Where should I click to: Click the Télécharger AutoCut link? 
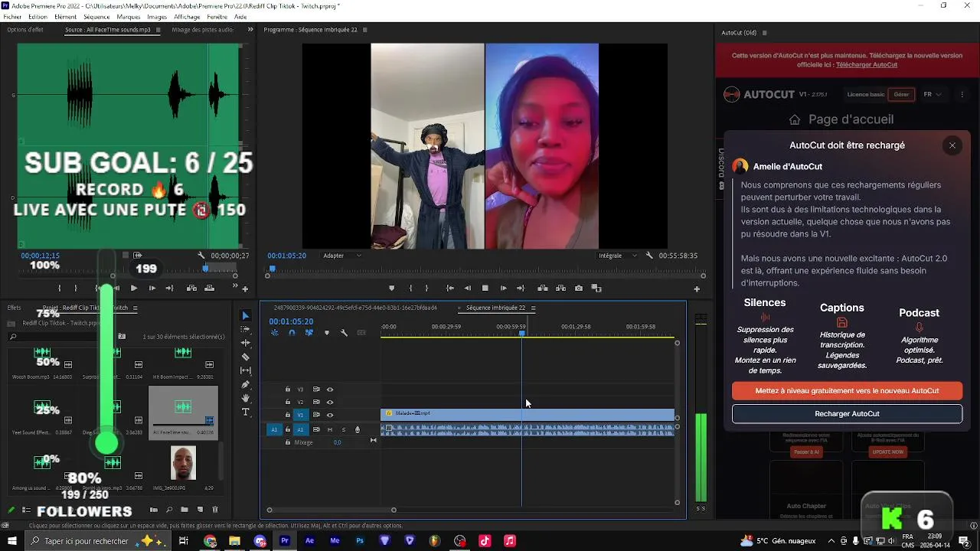click(x=867, y=64)
